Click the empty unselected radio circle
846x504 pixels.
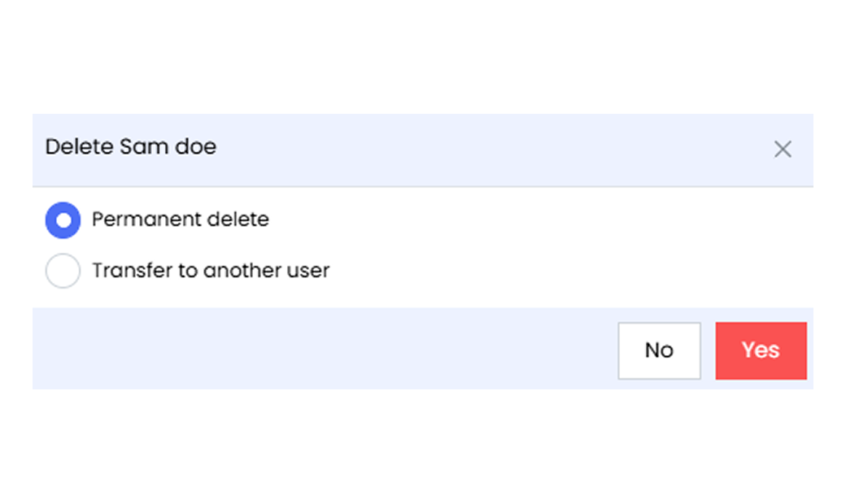coord(63,271)
